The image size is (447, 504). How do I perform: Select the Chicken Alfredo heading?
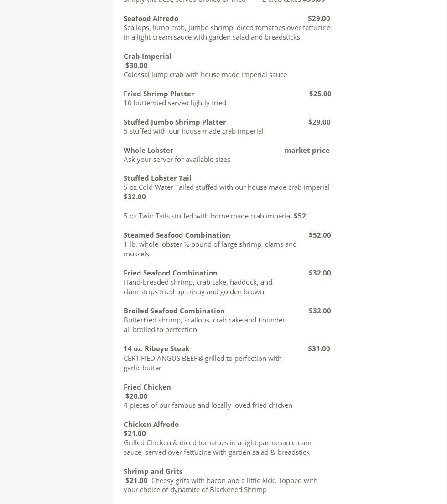[151, 424]
